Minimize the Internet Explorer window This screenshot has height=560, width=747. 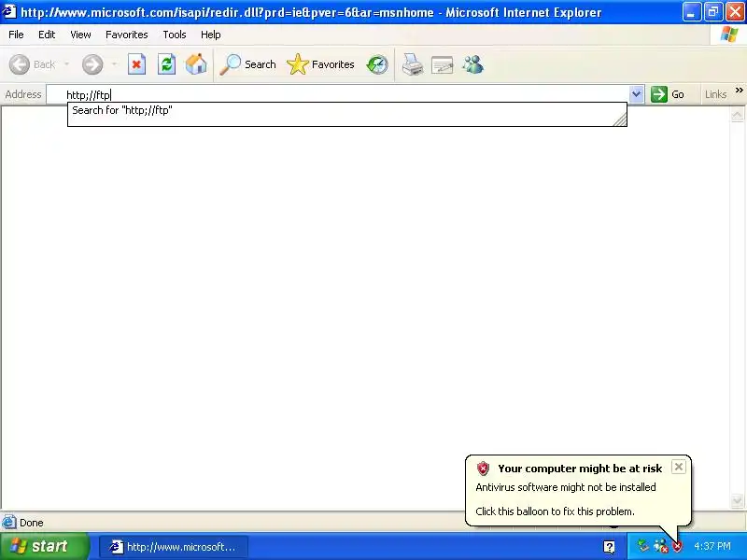coord(691,12)
